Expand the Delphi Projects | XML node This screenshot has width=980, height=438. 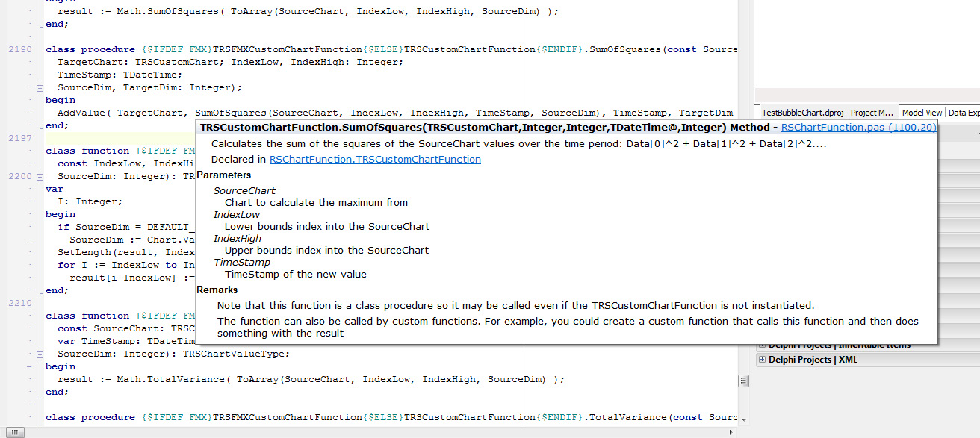click(x=762, y=360)
